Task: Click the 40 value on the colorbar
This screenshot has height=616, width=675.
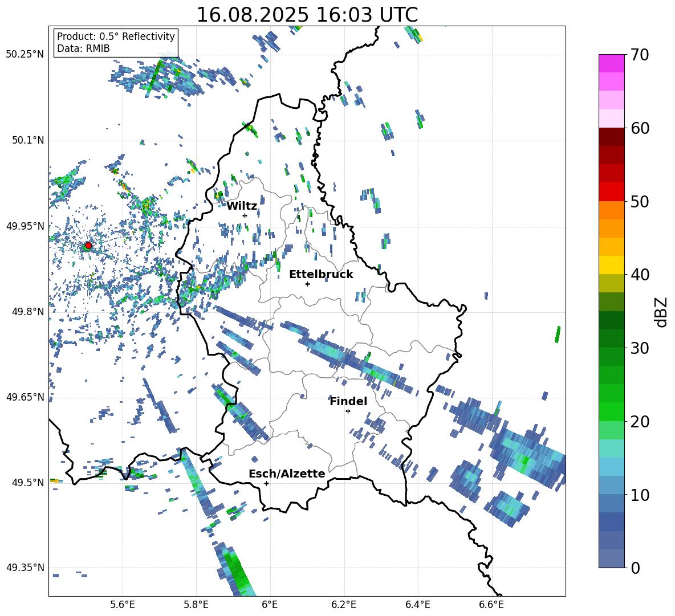Action: (x=640, y=275)
